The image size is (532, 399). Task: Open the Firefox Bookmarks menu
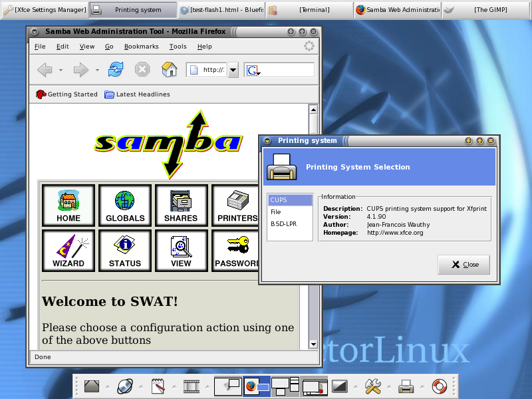pyautogui.click(x=141, y=47)
